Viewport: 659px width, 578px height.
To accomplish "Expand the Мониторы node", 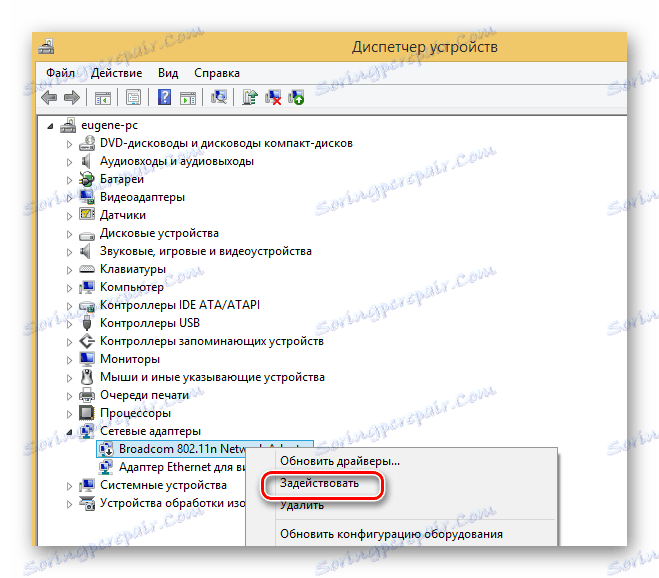I will tap(69, 360).
